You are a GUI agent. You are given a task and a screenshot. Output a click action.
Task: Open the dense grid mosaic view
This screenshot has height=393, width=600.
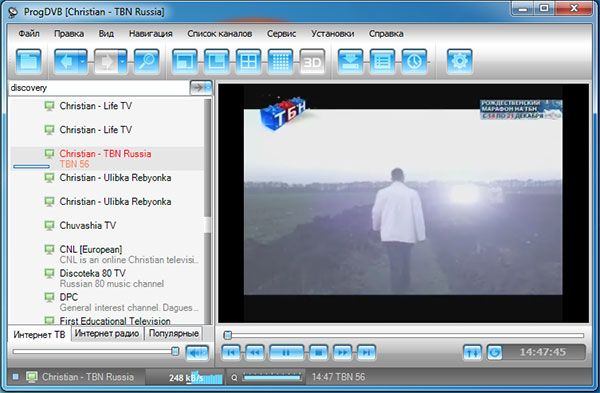coord(280,62)
